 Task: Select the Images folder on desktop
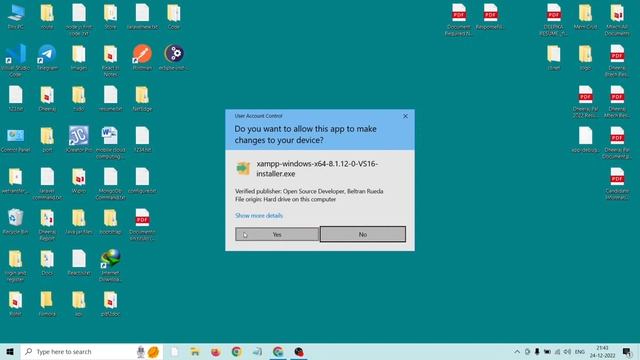click(x=79, y=58)
